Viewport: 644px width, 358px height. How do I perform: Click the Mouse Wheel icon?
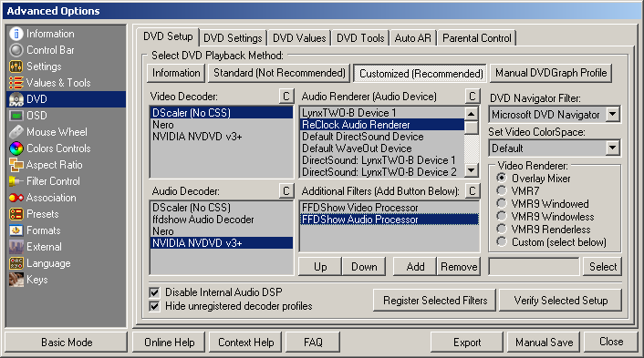16,132
